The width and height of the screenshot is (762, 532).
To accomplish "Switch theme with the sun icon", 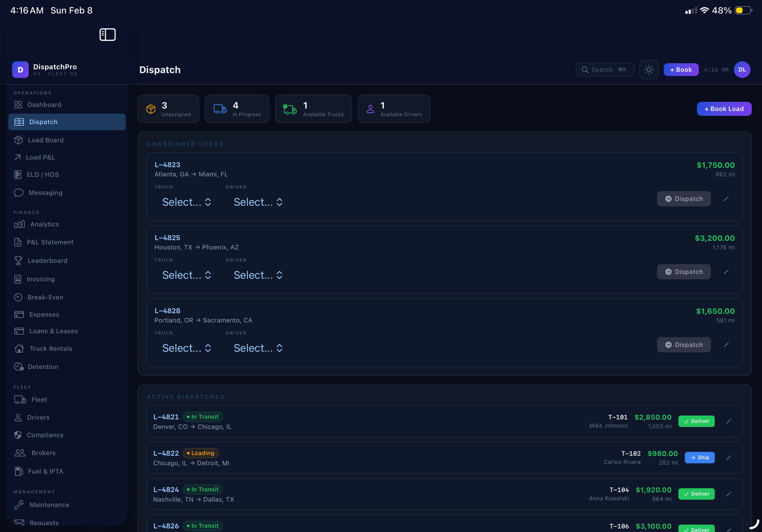I will click(649, 70).
